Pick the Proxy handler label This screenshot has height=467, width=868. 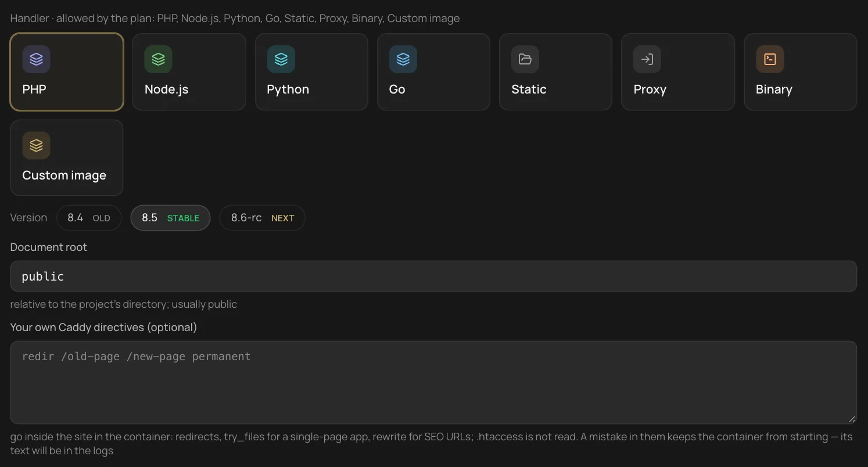[x=650, y=89]
